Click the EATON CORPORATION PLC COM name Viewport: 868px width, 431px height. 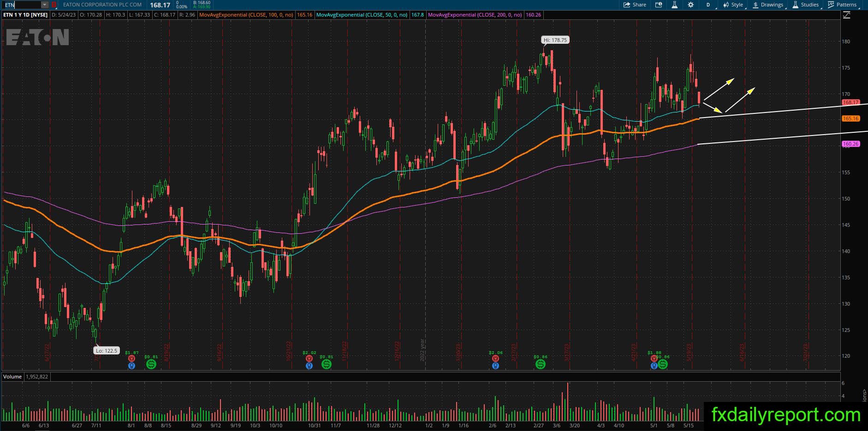101,5
